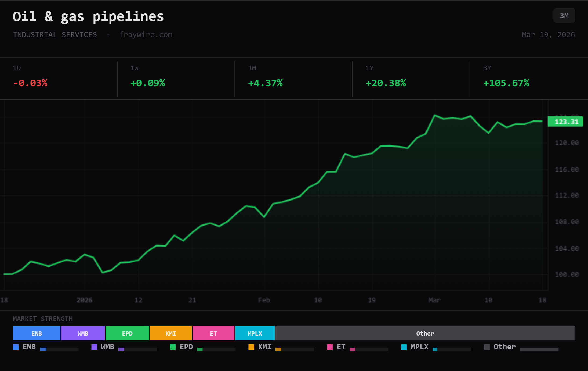Image resolution: width=588 pixels, height=371 pixels.
Task: Click the 3Y gain of +105.67%
Action: click(x=506, y=83)
